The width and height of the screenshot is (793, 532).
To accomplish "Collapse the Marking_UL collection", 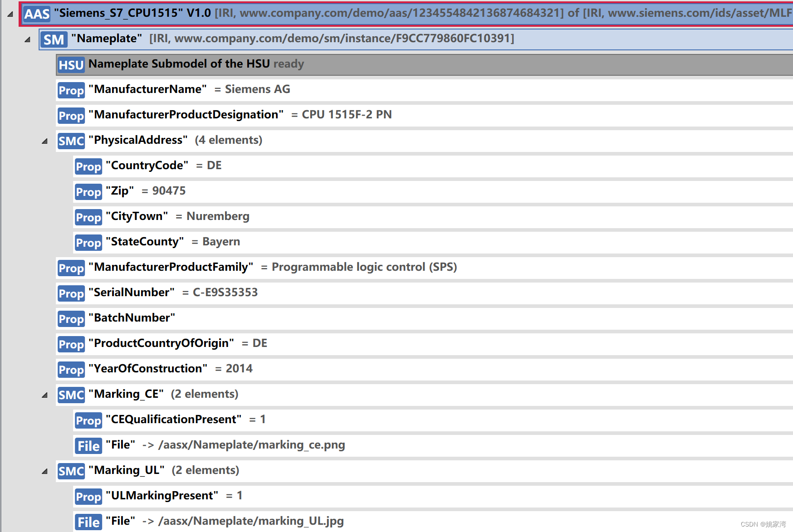I will [x=44, y=471].
